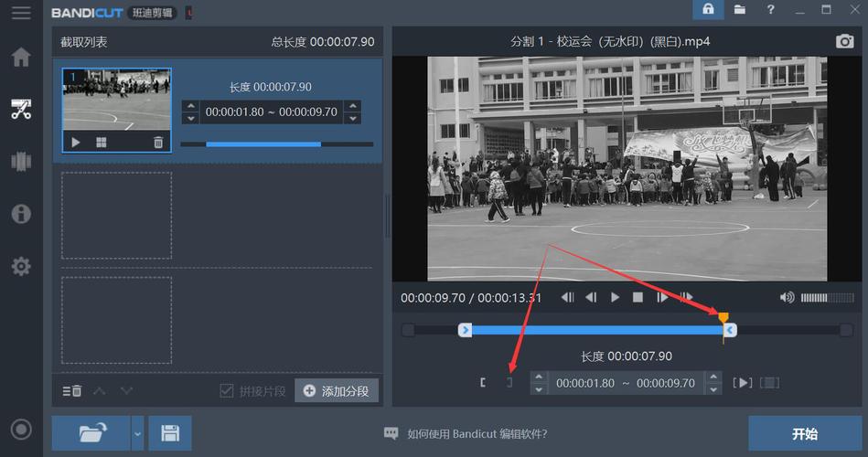Decrease segment end time in the list
The image size is (868, 457).
pos(353,119)
